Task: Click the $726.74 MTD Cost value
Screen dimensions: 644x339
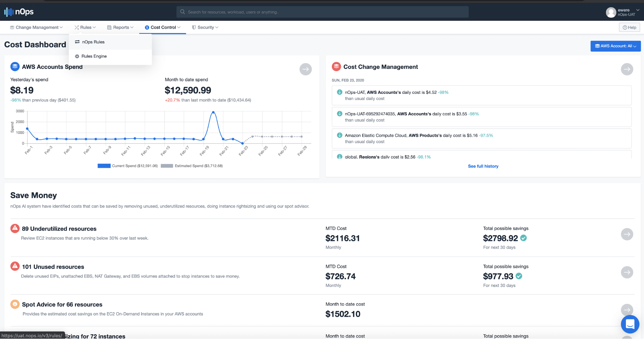Action: point(341,276)
